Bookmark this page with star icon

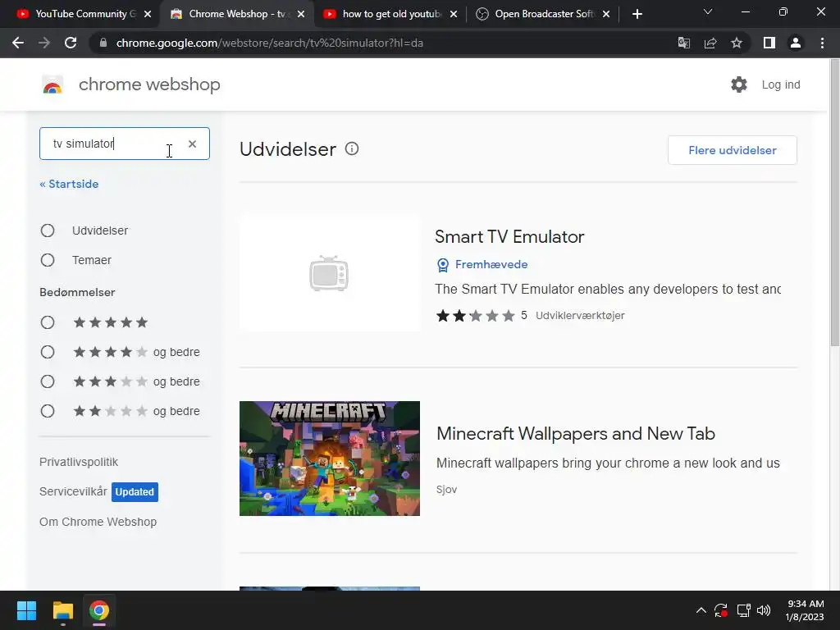737,43
